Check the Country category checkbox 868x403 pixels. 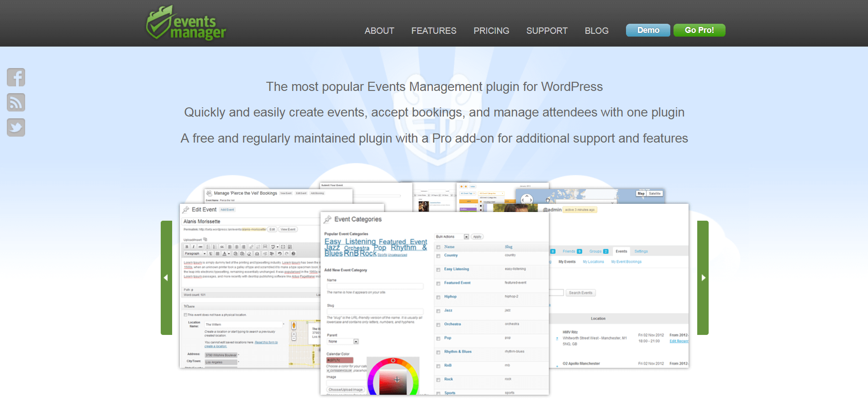(x=438, y=256)
